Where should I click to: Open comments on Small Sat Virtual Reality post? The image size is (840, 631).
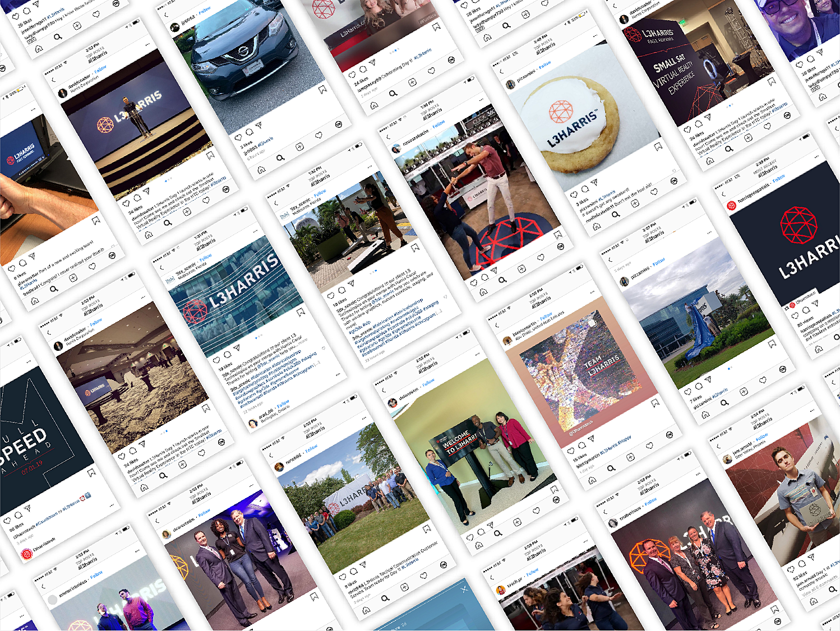click(x=698, y=124)
